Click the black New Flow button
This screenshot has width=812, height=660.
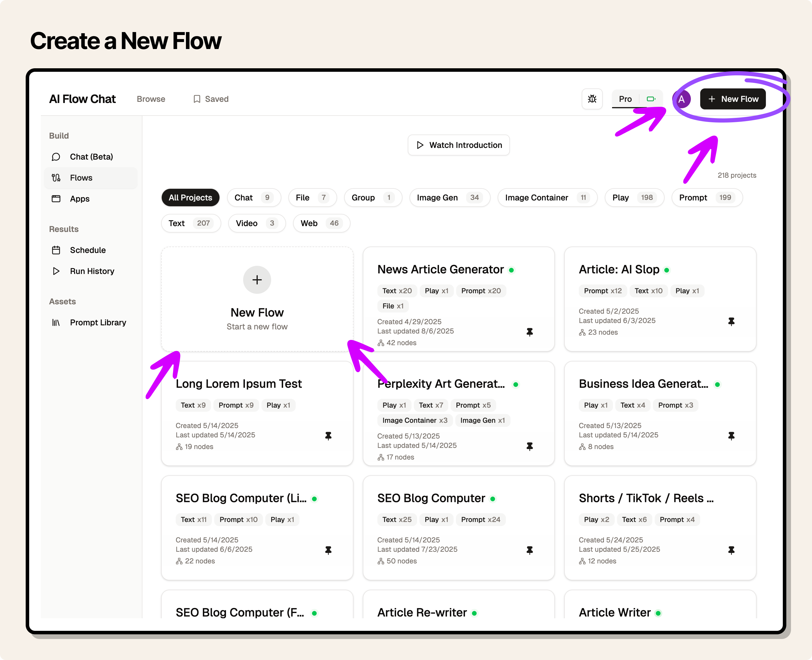[733, 99]
